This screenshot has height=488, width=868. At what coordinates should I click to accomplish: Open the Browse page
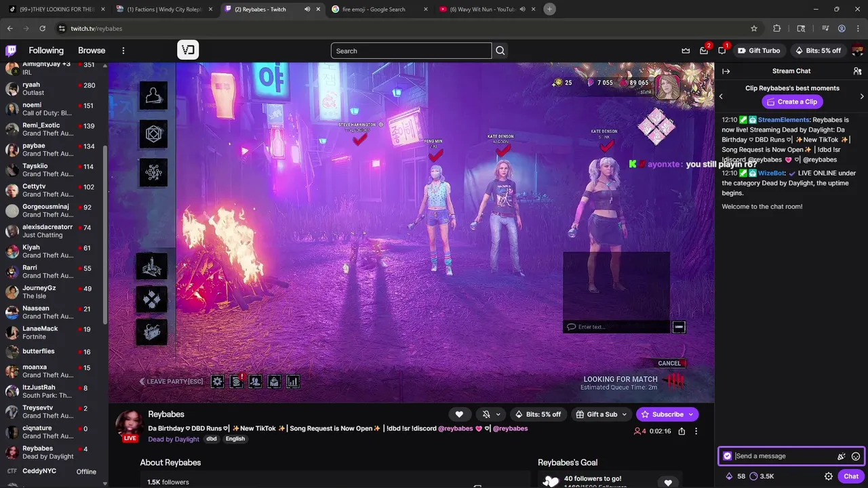[92, 51]
